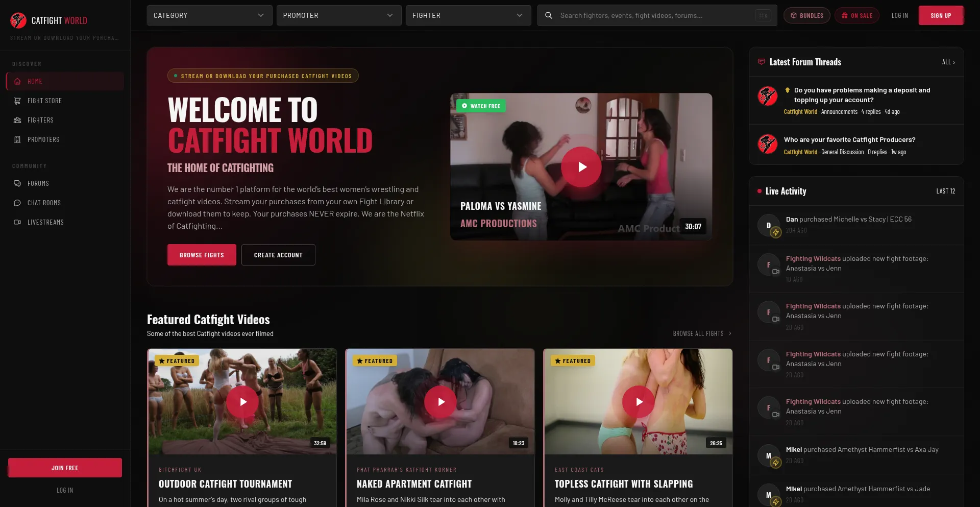This screenshot has height=507, width=980.
Task: Go to the Fighters sidebar section
Action: (x=65, y=120)
